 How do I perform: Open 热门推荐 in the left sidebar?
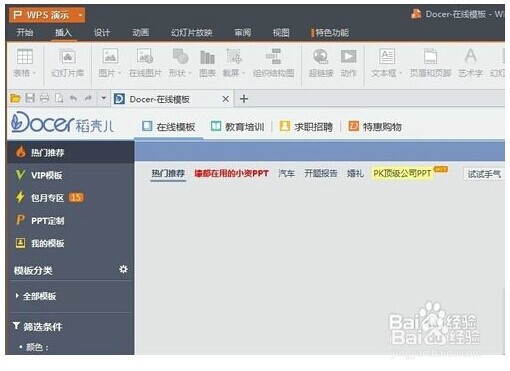pyautogui.click(x=70, y=153)
